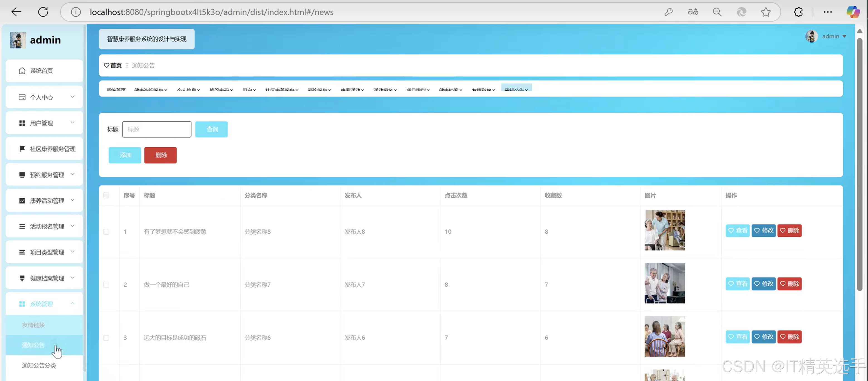Open the image thumbnail in row 1
This screenshot has height=381, width=868.
[665, 230]
